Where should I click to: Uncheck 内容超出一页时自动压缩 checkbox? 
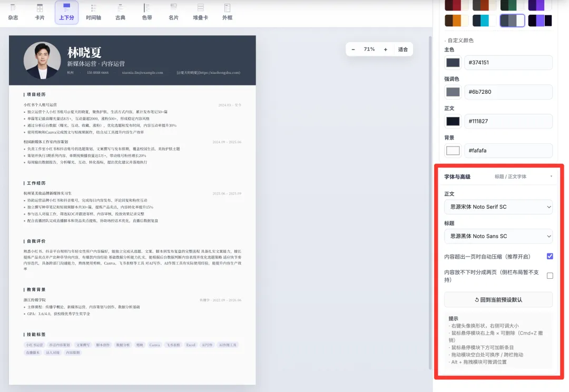pos(550,256)
